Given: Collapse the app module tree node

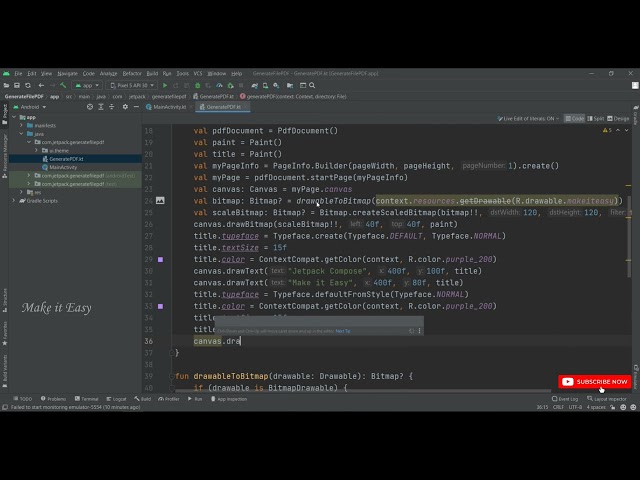Looking at the screenshot, I should (x=14, y=117).
